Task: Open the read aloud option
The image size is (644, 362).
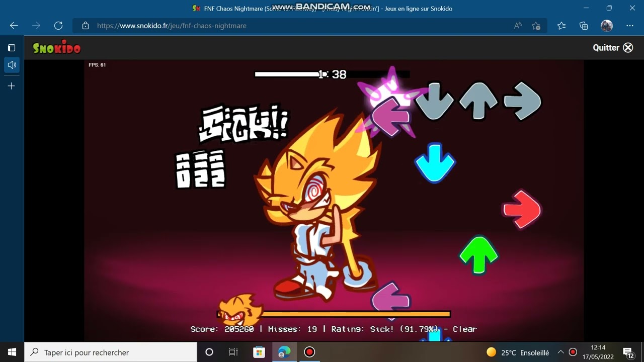Action: [x=518, y=26]
